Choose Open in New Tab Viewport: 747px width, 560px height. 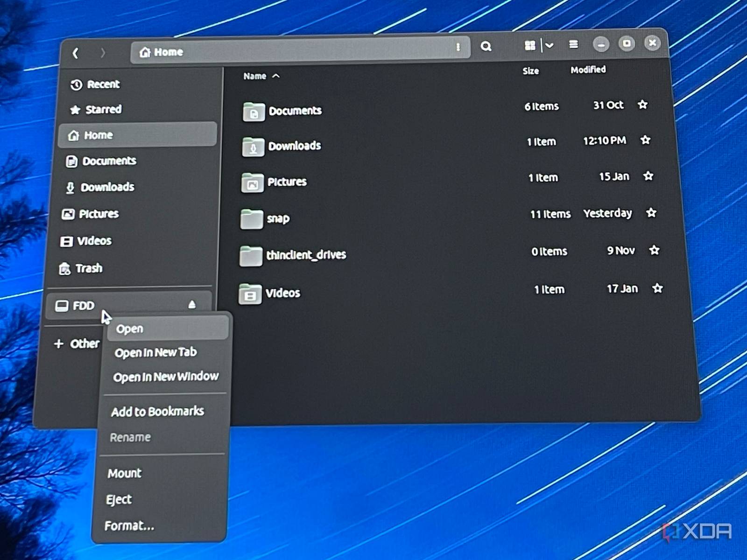tap(155, 352)
